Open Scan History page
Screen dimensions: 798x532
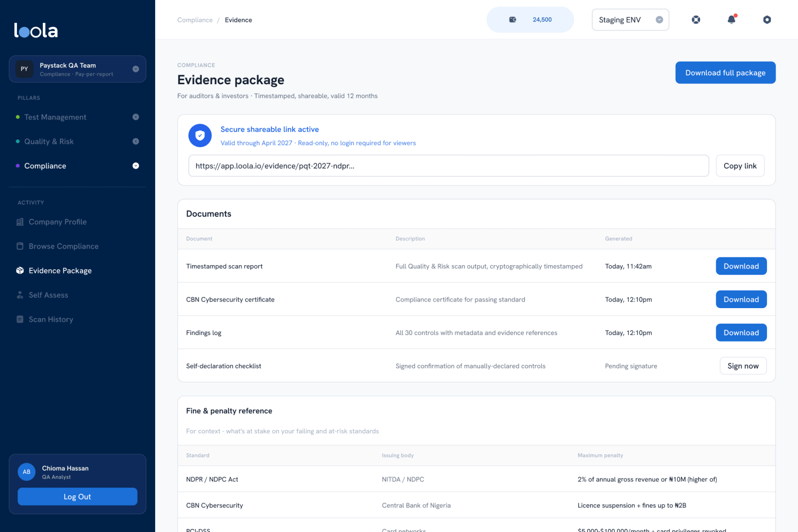(51, 320)
